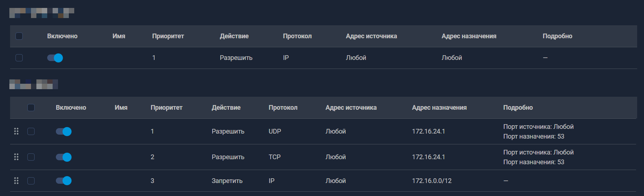Viewport: 644px width, 196px height.
Task: Tick the checkbox of the first table's IP rule
Action: 19,58
